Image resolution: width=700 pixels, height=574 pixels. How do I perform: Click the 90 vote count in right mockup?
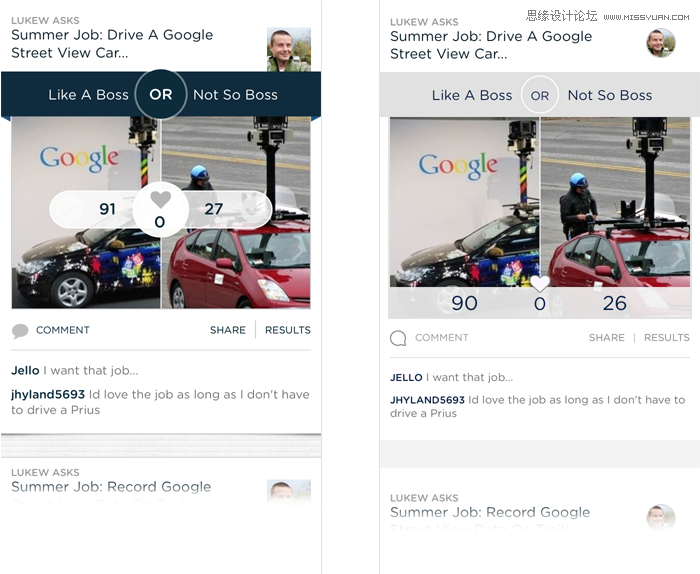(464, 304)
